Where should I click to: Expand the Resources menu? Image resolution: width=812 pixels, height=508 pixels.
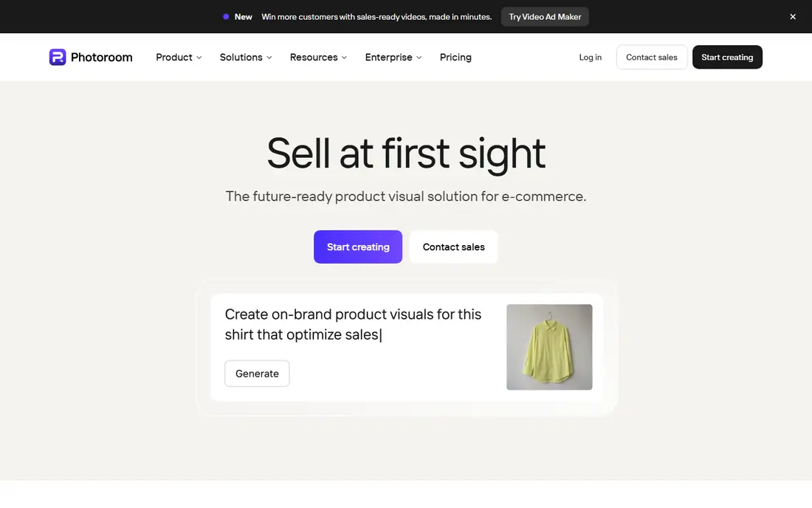click(x=318, y=57)
